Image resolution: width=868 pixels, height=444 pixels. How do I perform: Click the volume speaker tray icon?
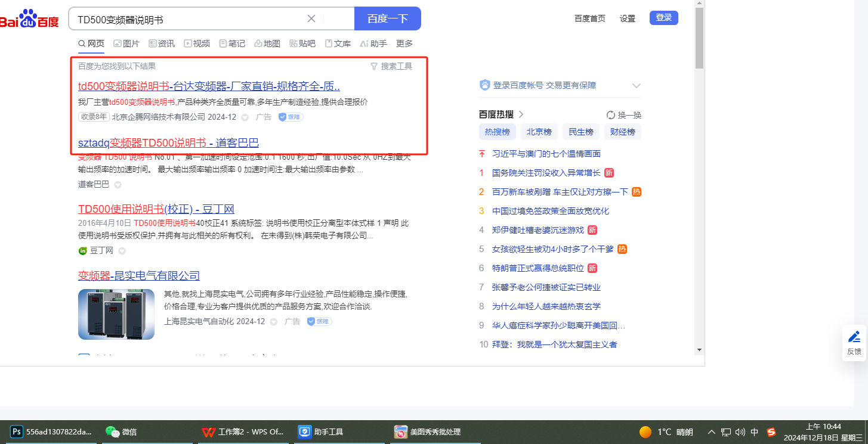click(x=740, y=432)
